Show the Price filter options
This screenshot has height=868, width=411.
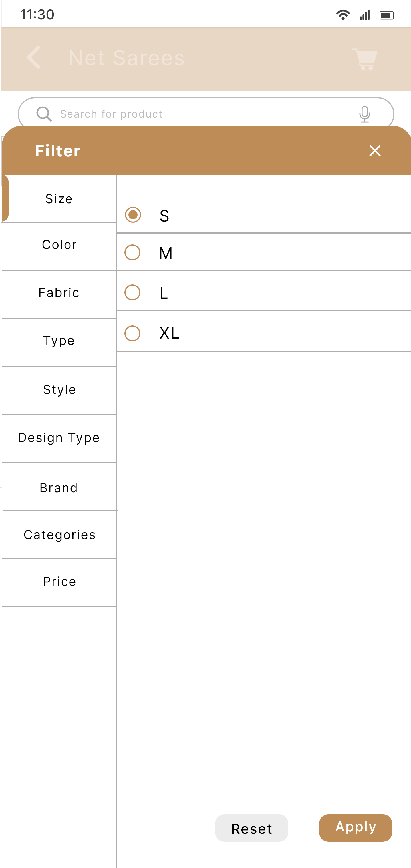[59, 581]
